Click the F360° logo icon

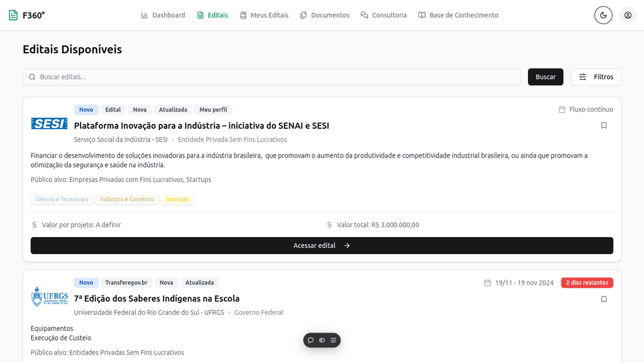pyautogui.click(x=12, y=15)
